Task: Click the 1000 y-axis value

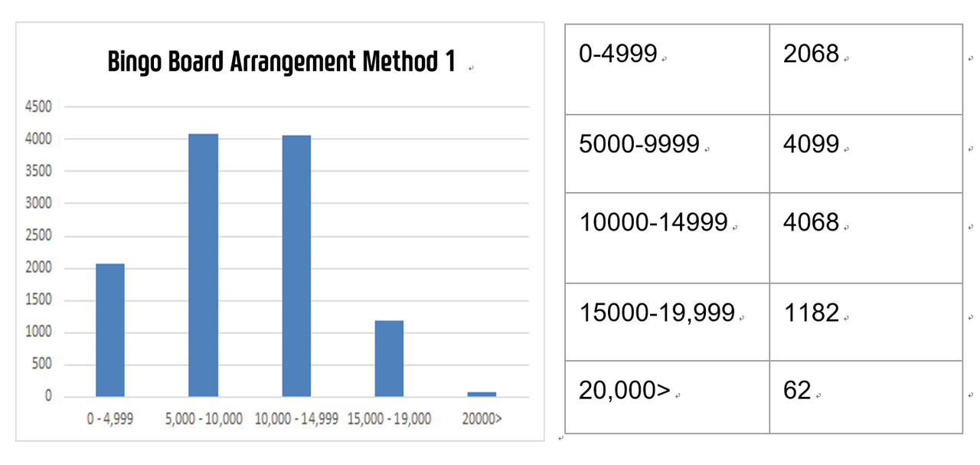Action: click(x=38, y=332)
